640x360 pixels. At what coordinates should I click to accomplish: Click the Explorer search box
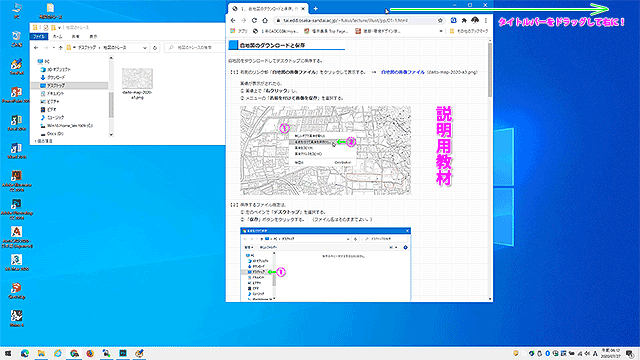tap(194, 48)
